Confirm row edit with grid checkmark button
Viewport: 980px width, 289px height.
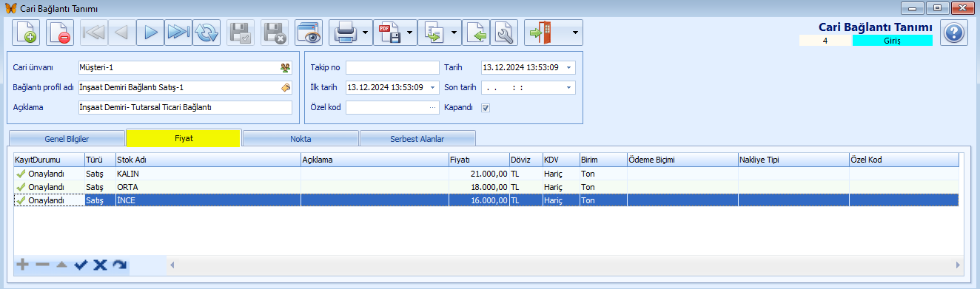point(81,265)
